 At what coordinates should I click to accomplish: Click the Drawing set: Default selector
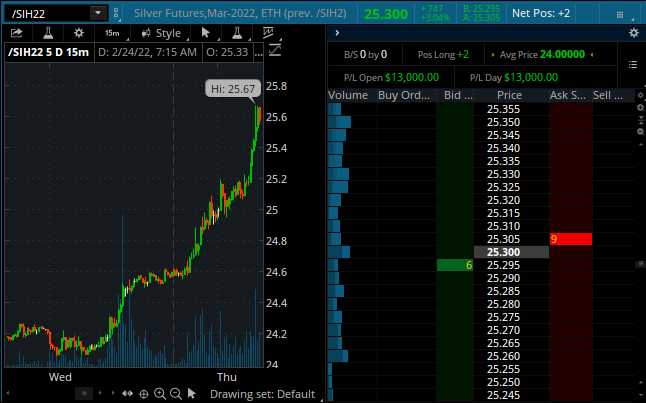262,394
